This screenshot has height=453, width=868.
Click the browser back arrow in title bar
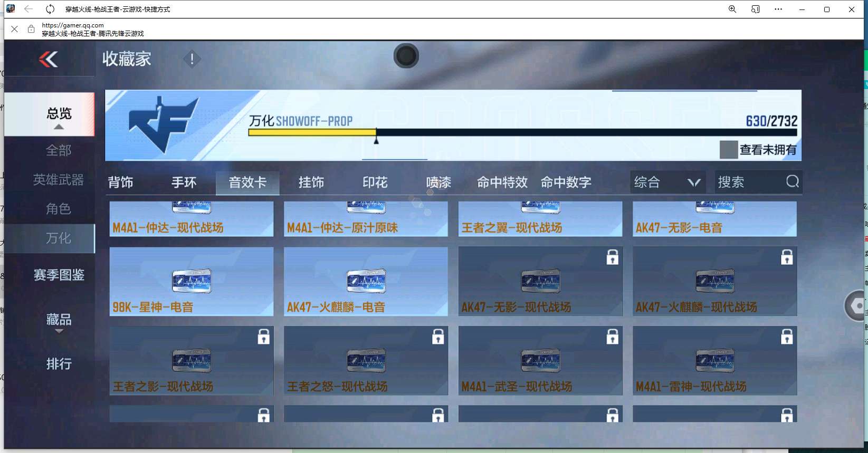click(28, 9)
